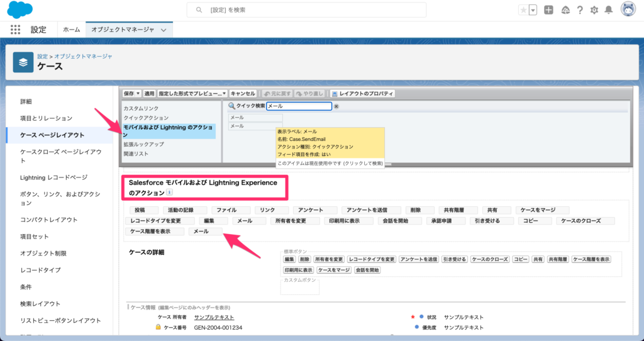Select the アンケートを送信 action in action bar
The height and width of the screenshot is (341, 644).
(x=371, y=210)
